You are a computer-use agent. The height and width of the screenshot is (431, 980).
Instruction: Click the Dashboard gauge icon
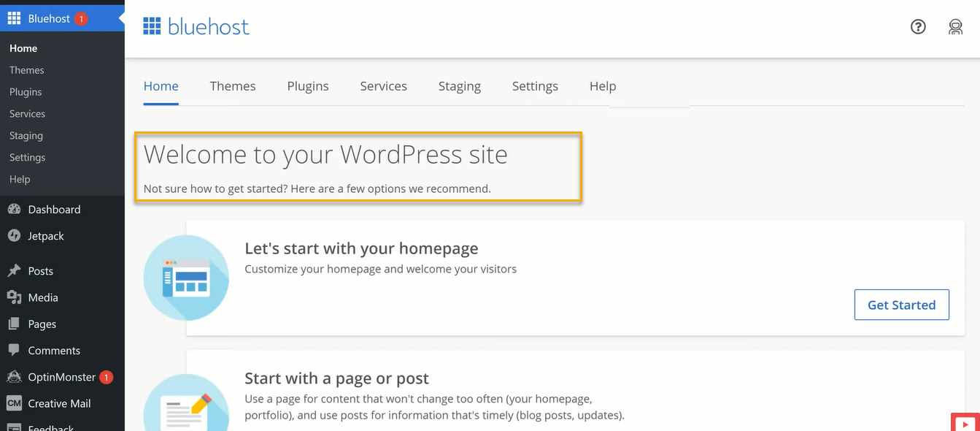pyautogui.click(x=14, y=210)
